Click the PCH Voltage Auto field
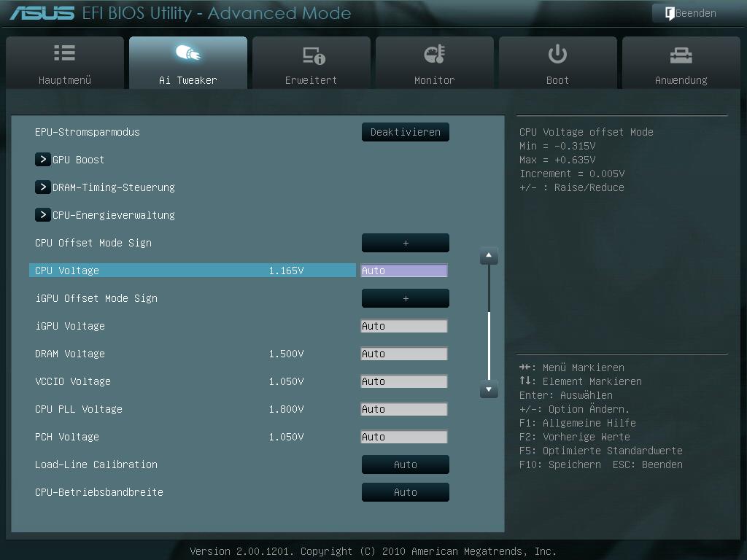Image resolution: width=747 pixels, height=560 pixels. (x=404, y=437)
